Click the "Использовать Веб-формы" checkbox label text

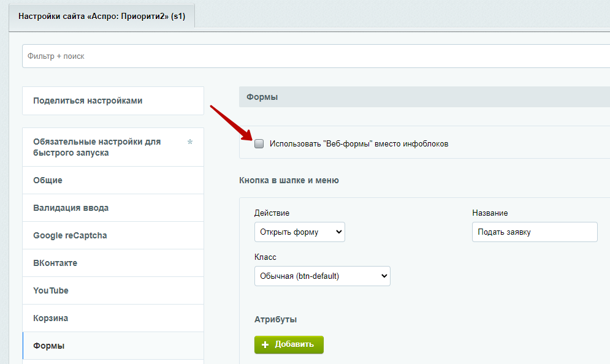[359, 144]
